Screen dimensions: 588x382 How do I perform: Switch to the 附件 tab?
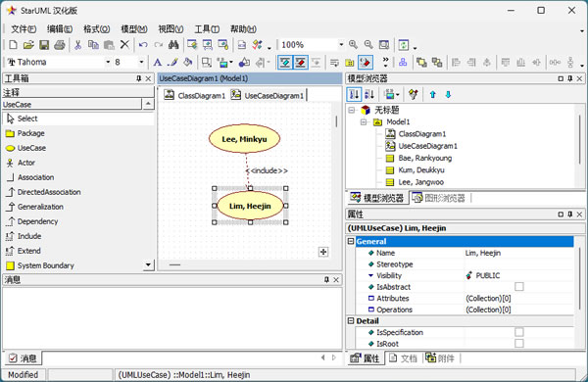pyautogui.click(x=441, y=358)
